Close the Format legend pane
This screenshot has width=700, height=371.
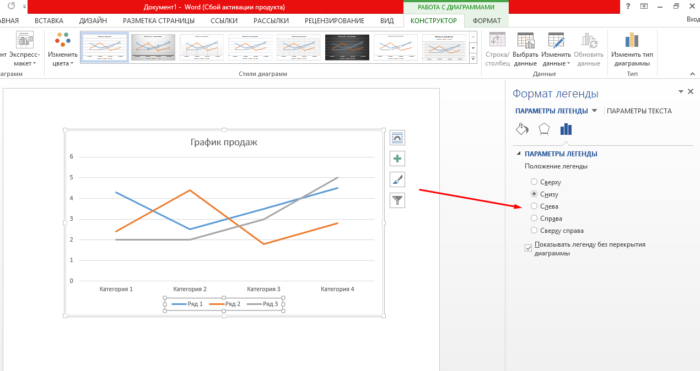click(691, 92)
